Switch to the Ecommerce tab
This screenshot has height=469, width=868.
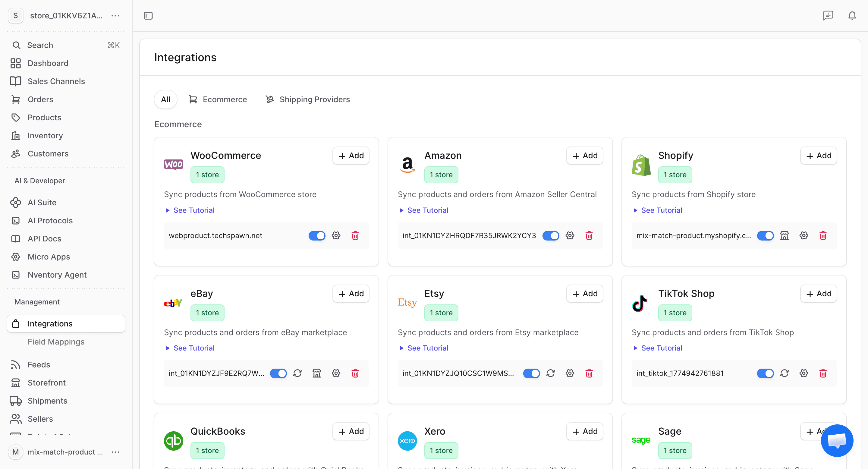point(218,99)
